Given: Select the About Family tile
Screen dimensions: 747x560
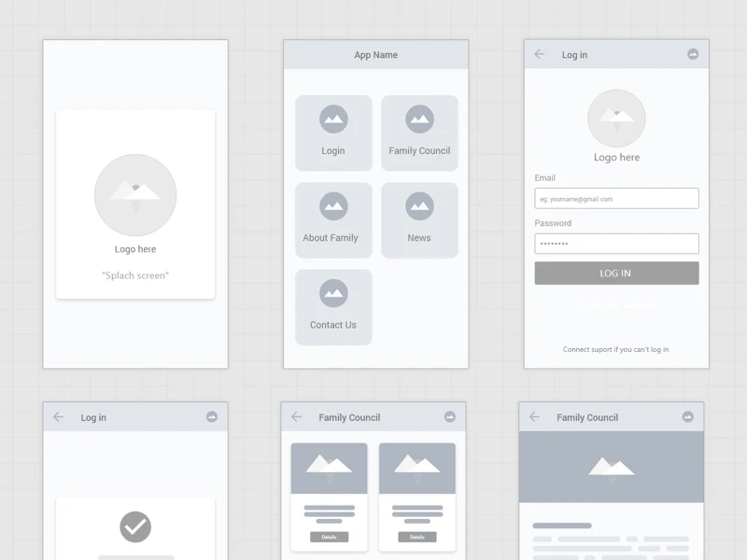Looking at the screenshot, I should coord(333,220).
